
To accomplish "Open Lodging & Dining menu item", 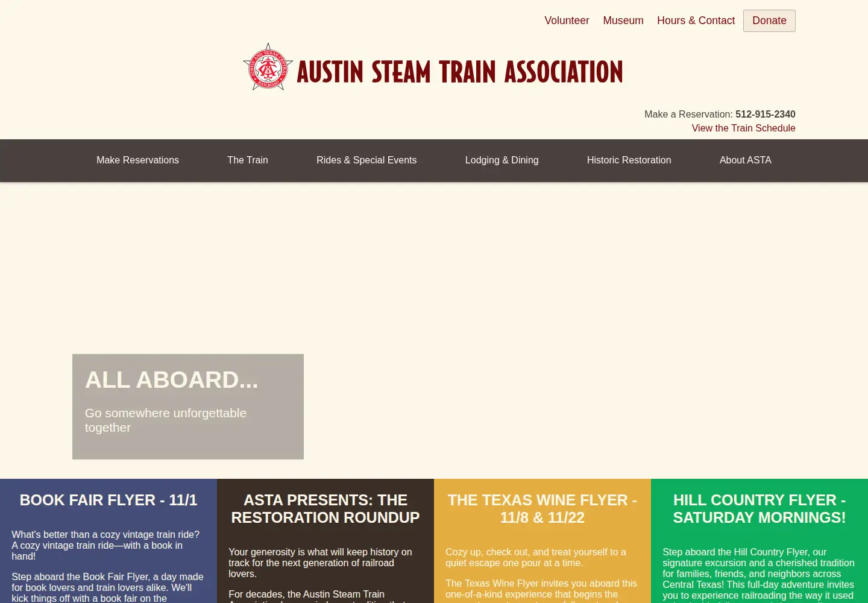I will click(502, 160).
